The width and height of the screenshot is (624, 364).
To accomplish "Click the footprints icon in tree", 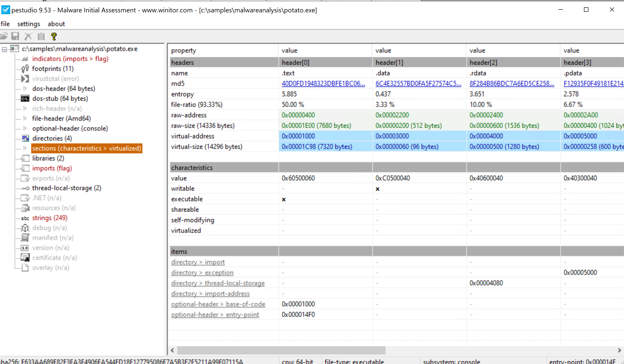I will tap(25, 69).
